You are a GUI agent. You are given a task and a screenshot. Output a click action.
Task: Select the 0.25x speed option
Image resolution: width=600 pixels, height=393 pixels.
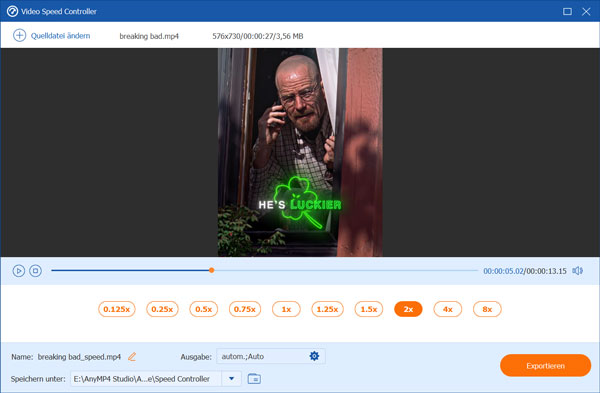click(162, 309)
